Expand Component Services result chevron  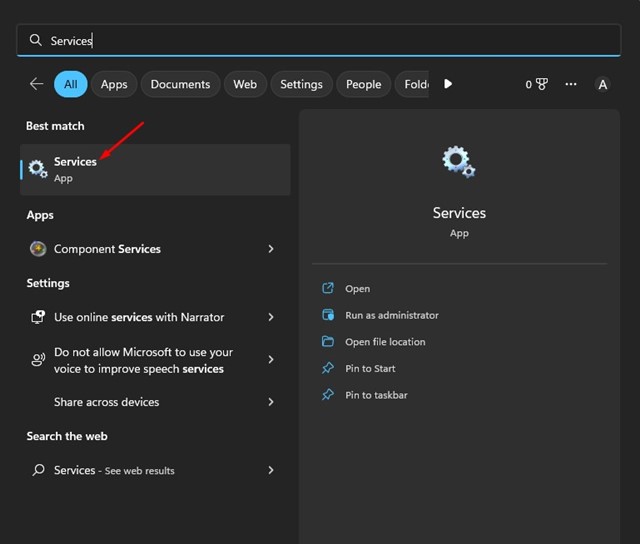tap(271, 249)
